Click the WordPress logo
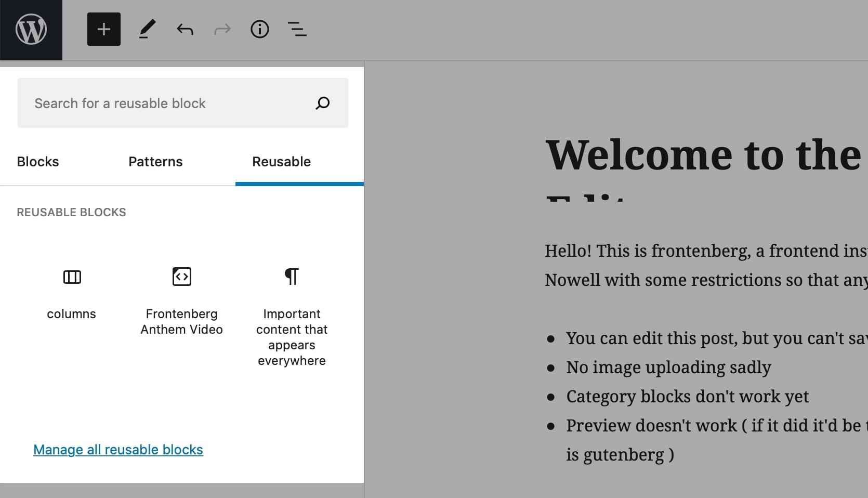The image size is (868, 498). pyautogui.click(x=31, y=30)
